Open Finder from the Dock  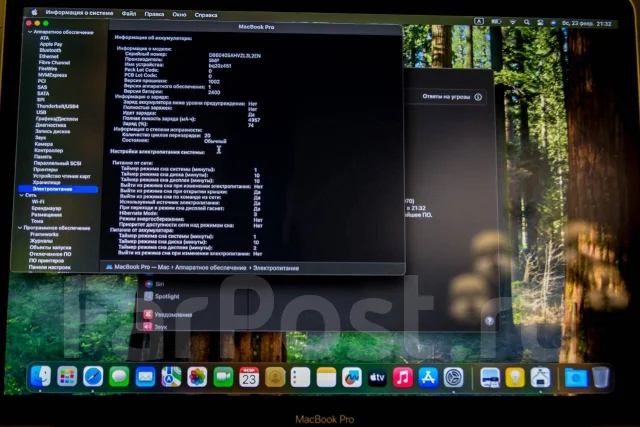pos(41,376)
